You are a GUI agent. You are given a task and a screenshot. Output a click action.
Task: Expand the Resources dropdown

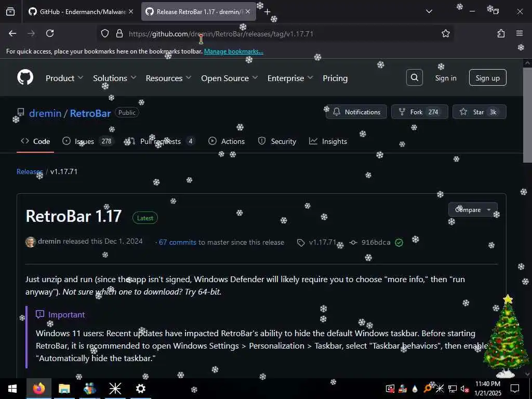(x=169, y=78)
